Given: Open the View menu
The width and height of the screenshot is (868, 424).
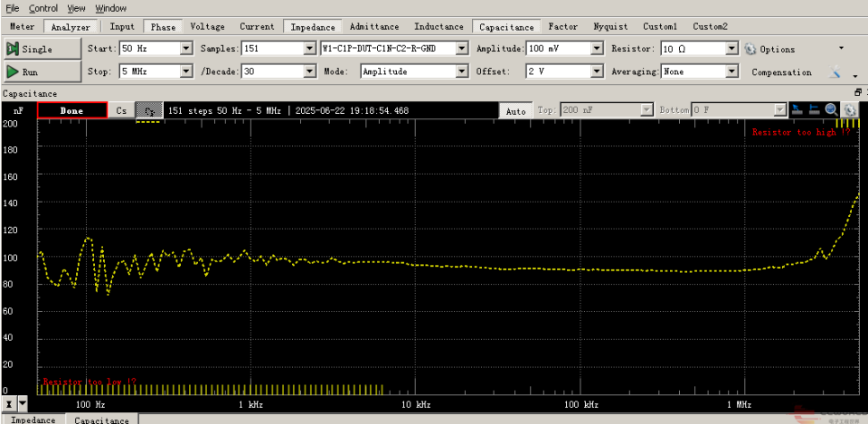Looking at the screenshot, I should 76,8.
